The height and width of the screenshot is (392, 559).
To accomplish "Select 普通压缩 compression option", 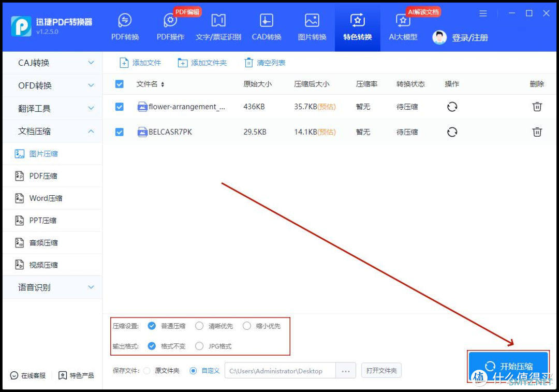I will pos(152,326).
